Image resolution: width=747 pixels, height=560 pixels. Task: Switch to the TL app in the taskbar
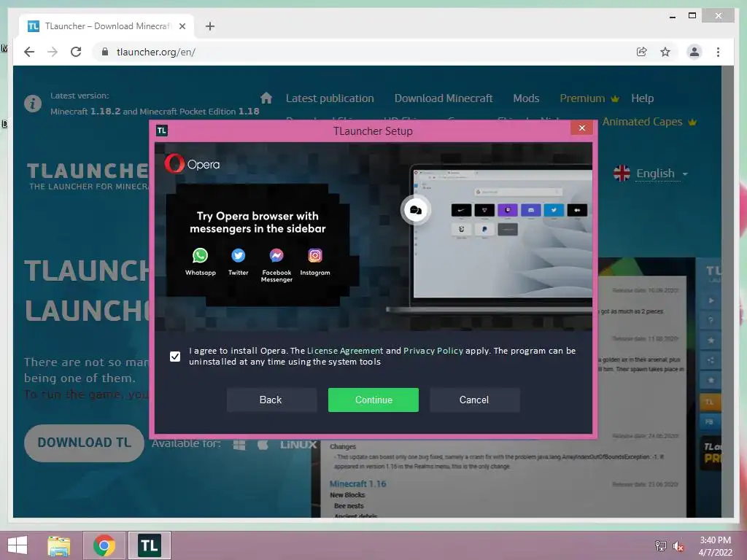coord(149,545)
